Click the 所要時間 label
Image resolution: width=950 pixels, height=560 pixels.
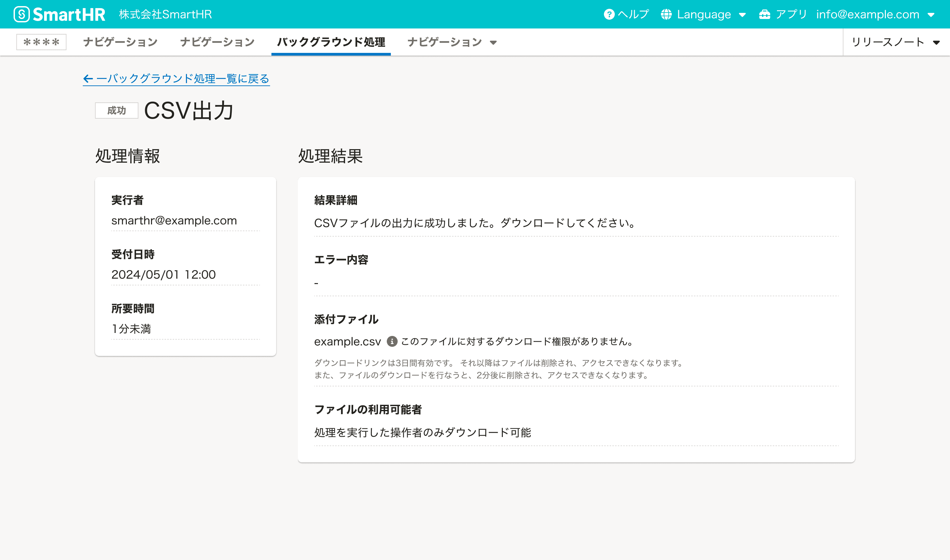click(133, 309)
